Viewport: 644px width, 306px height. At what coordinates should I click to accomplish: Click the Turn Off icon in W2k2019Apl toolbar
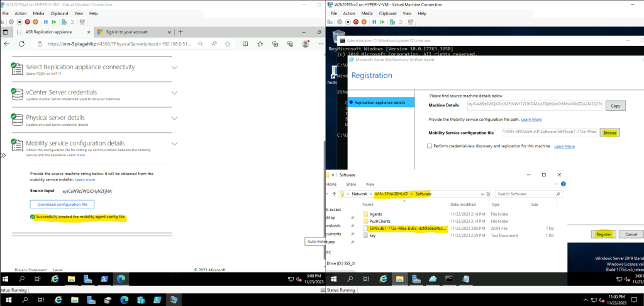19,22
